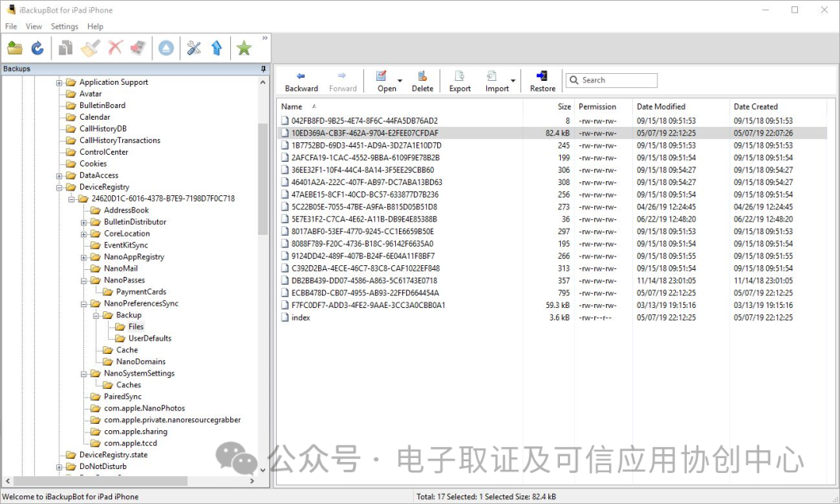Click the Import button

[x=496, y=82]
